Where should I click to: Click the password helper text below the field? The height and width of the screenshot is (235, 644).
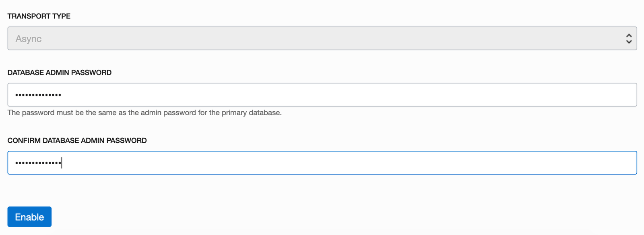click(144, 113)
